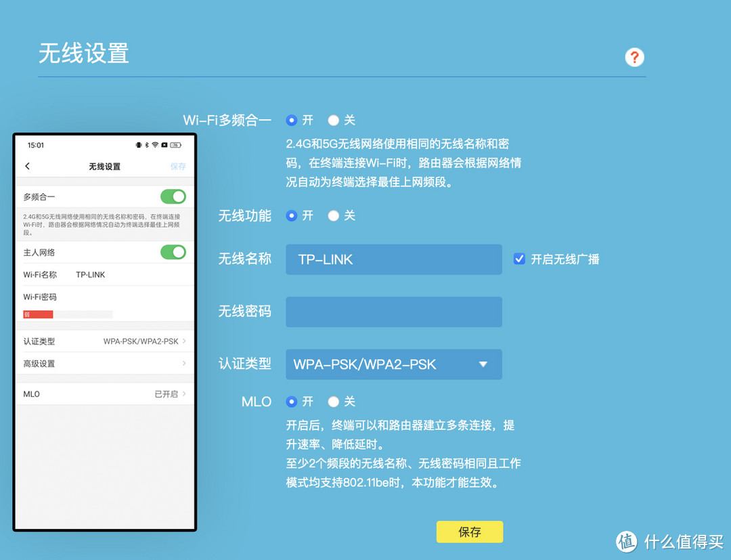Toggle the 主人网络 switch on phone
Image resolution: width=731 pixels, height=560 pixels.
coord(173,253)
